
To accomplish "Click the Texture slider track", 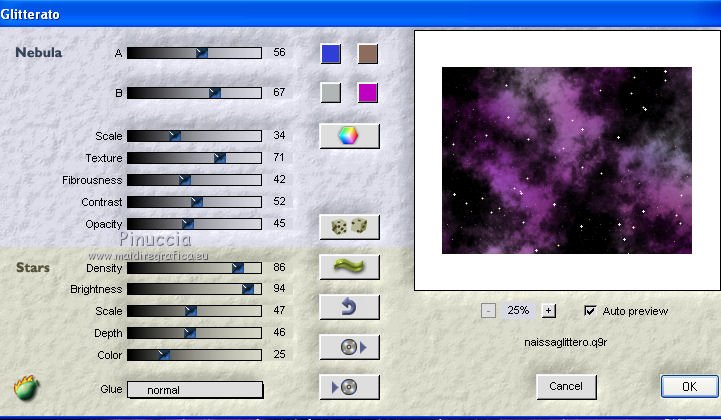I will coord(195,158).
